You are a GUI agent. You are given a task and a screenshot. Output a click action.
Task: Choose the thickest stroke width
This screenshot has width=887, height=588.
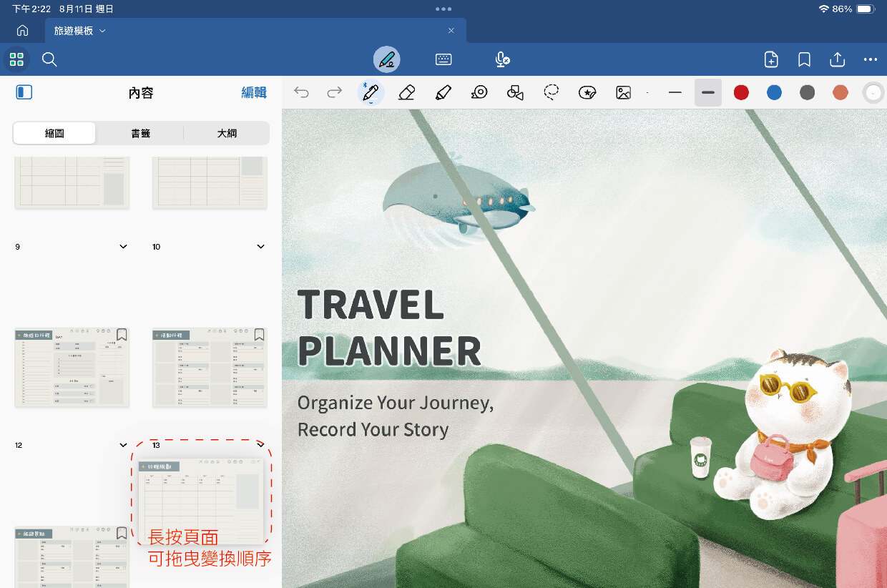pos(708,92)
